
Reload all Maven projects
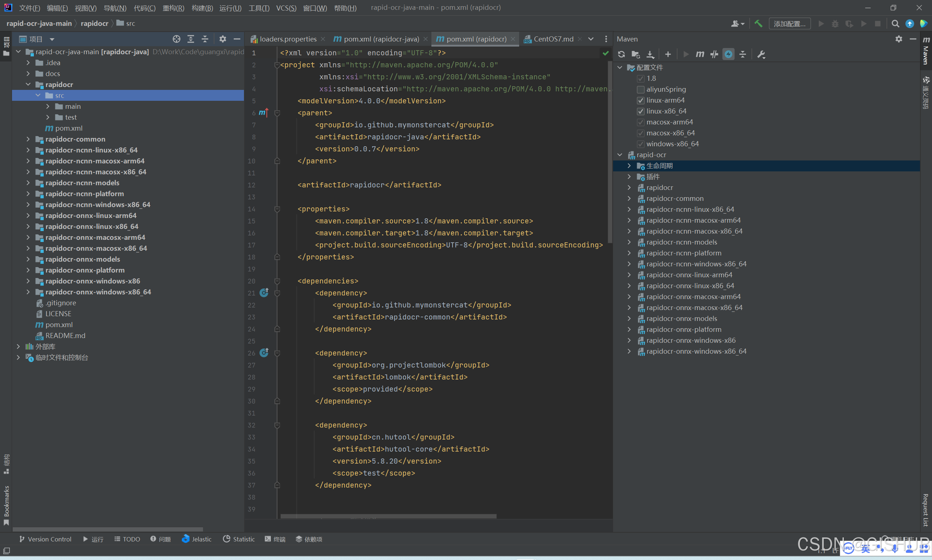(x=621, y=54)
